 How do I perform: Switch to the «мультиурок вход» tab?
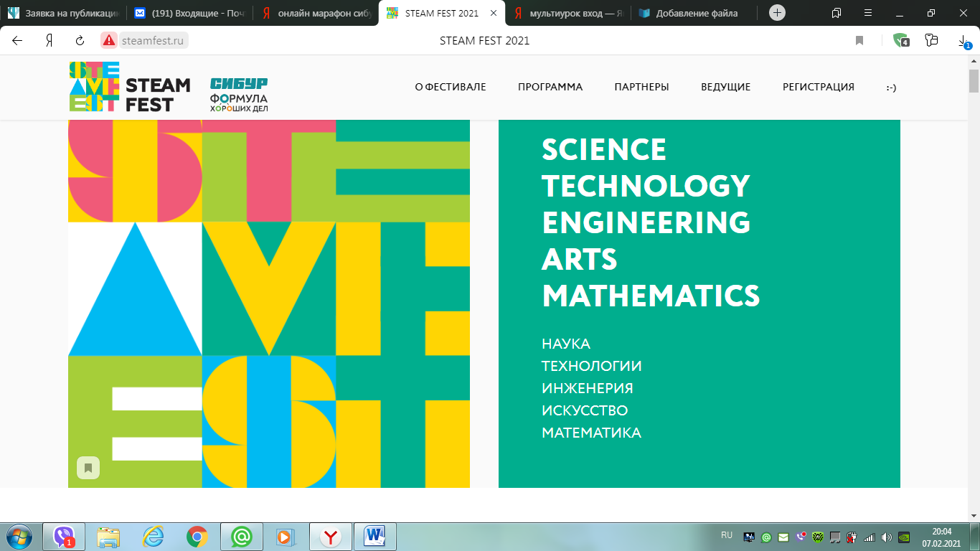568,13
